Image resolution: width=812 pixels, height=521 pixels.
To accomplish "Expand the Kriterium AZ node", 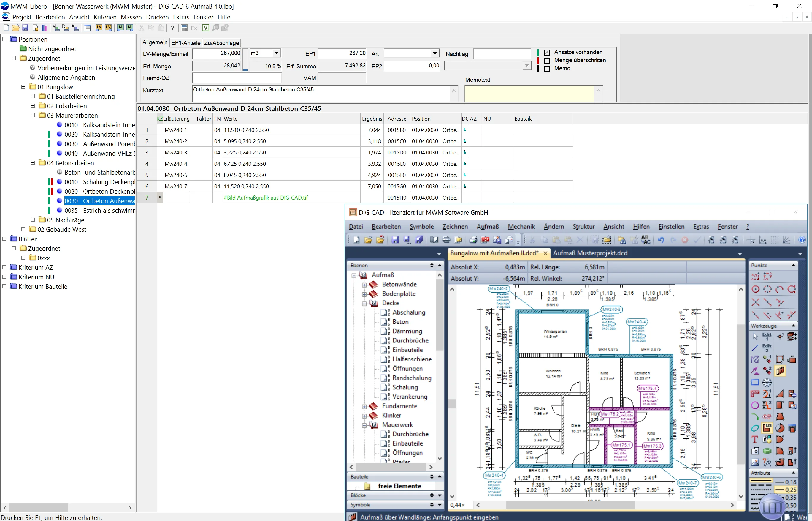I will click(4, 267).
